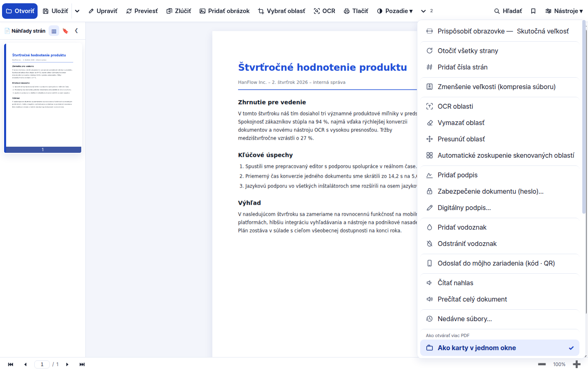Open the Pozadie dropdown
Image resolution: width=588 pixels, height=371 pixels.
click(x=394, y=11)
